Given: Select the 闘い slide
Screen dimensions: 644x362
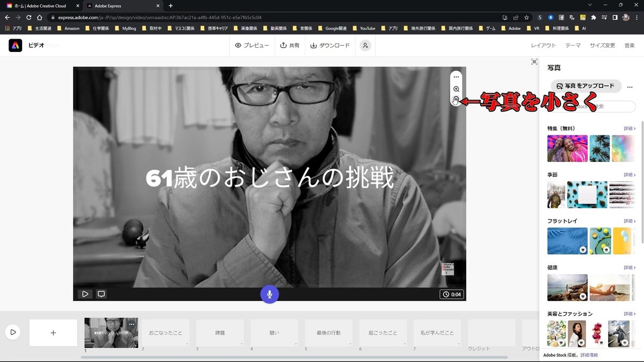Looking at the screenshot, I should point(274,333).
